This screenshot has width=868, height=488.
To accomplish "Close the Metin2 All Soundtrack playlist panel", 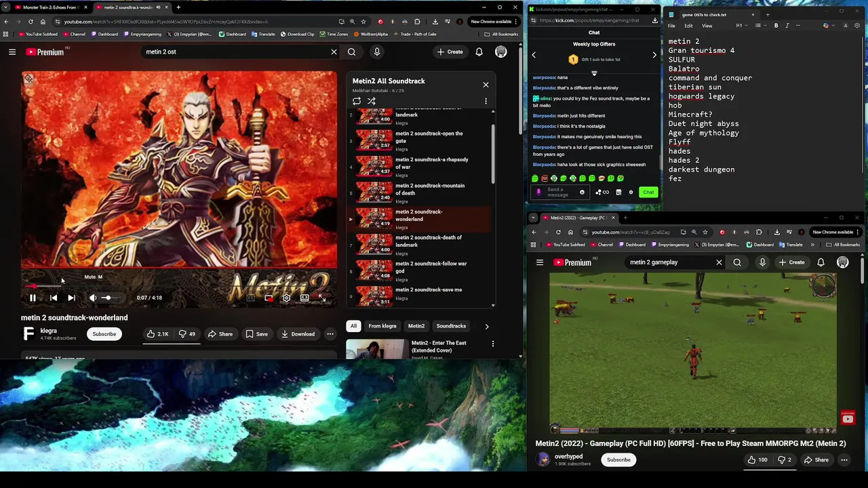I will [x=486, y=85].
